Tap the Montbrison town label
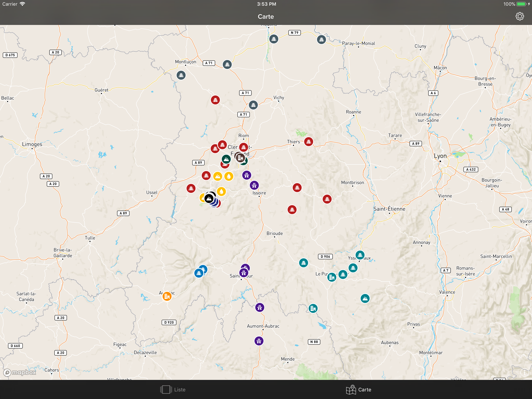 (353, 183)
